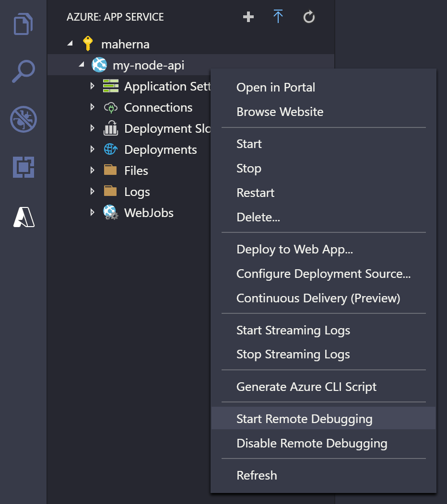This screenshot has height=504, width=447.
Task: Refresh the App Service tree
Action: point(308,17)
